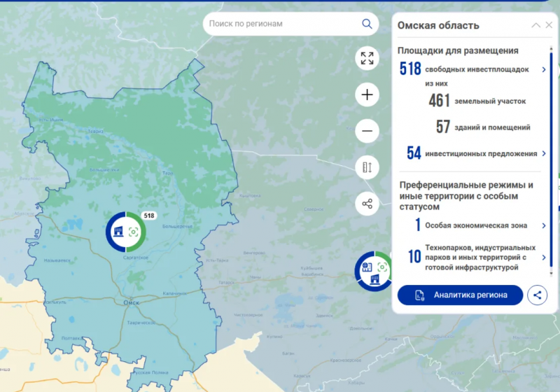Open the Аналитика региона button
This screenshot has width=560, height=392.
pyautogui.click(x=461, y=295)
